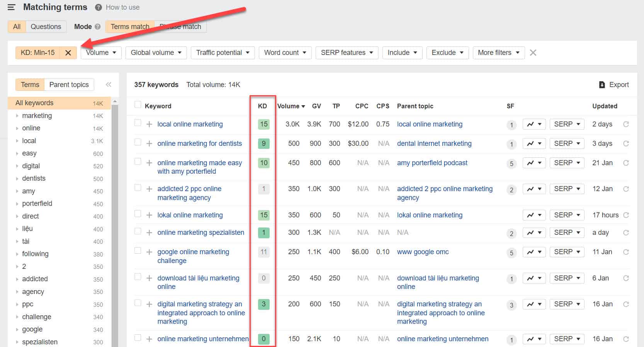
Task: Refresh the row updated 6 Jan
Action: click(626, 278)
